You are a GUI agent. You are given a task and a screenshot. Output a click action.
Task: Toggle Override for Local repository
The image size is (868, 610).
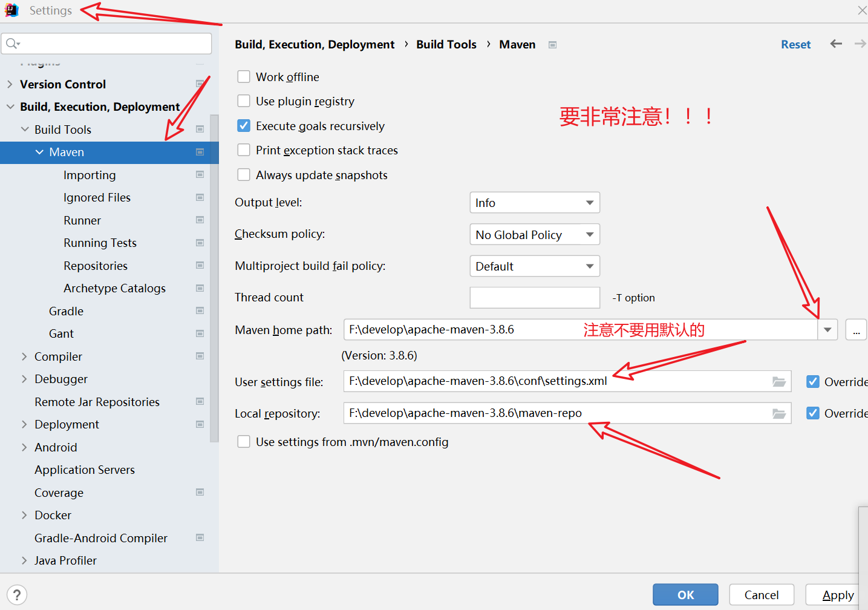813,413
